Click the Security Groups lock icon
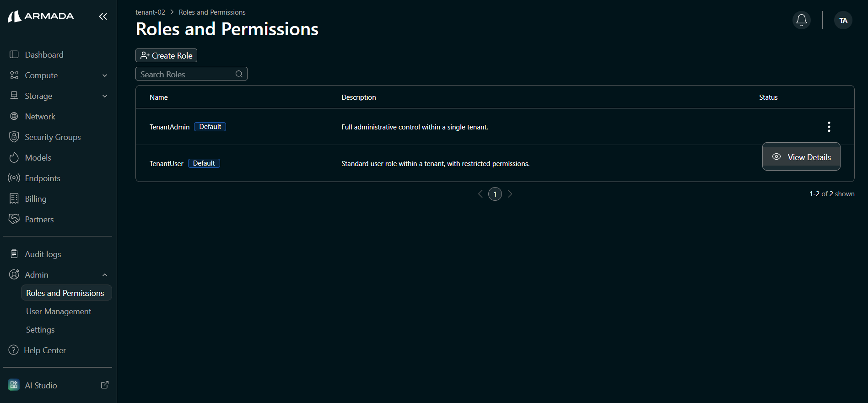Screen dimensions: 868x403 (x=14, y=137)
